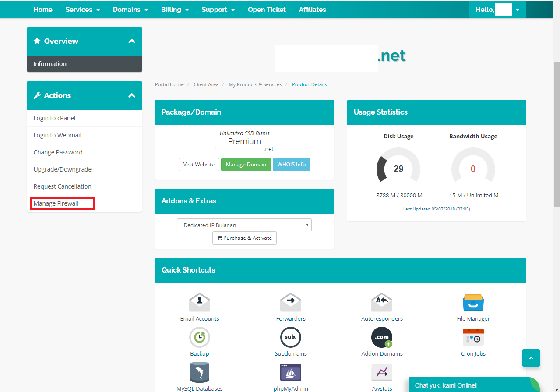Click the MySQL Databases icon
The image size is (560, 392).
pos(200,372)
